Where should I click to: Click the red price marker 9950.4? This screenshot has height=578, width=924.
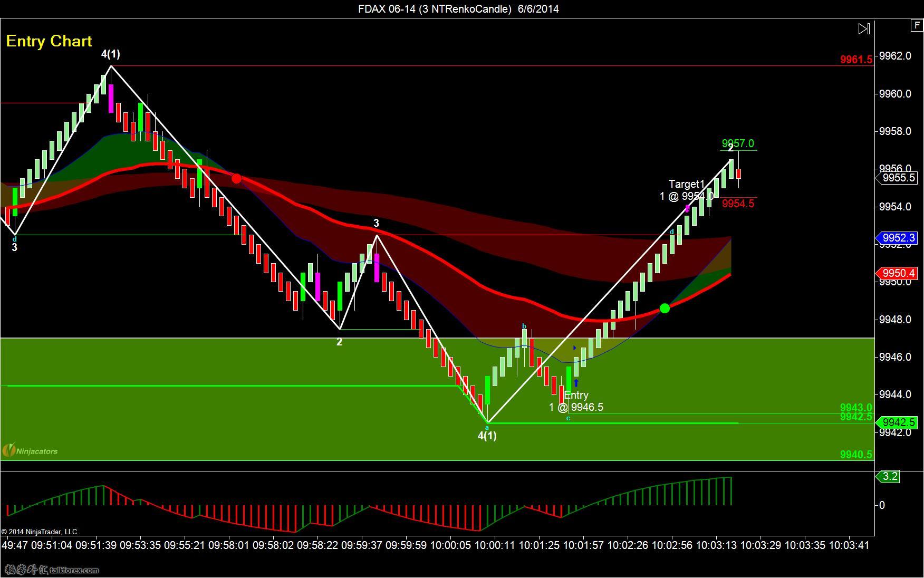tap(897, 273)
